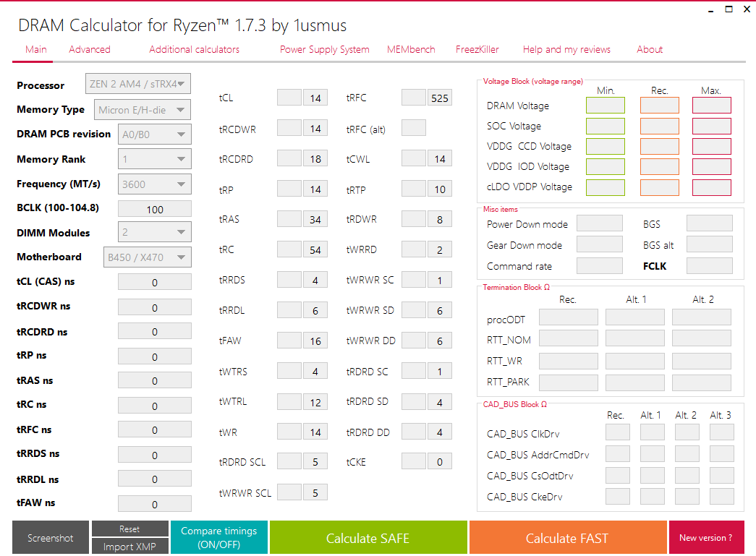The height and width of the screenshot is (556, 756).
Task: Click the tFAW ns input field
Action: click(x=155, y=504)
